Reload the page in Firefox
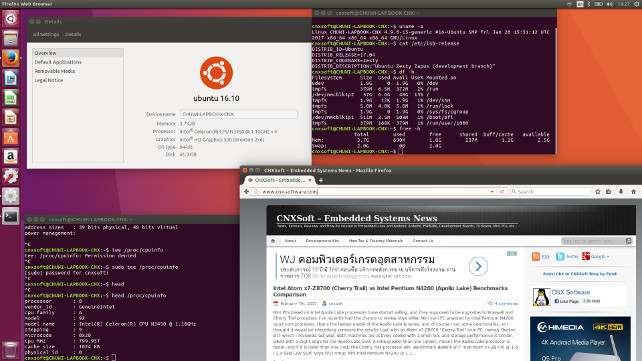Screen dimensions: 642x361 pyautogui.click(x=502, y=192)
